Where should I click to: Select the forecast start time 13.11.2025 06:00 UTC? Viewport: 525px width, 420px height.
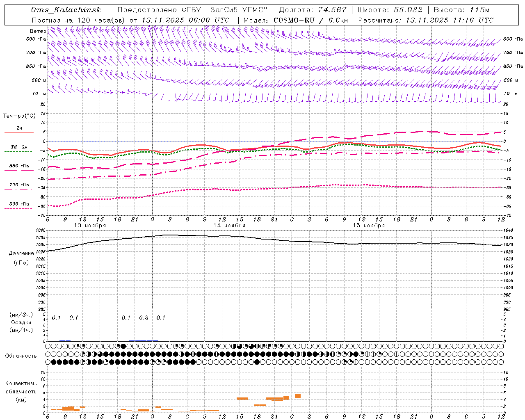click(185, 20)
